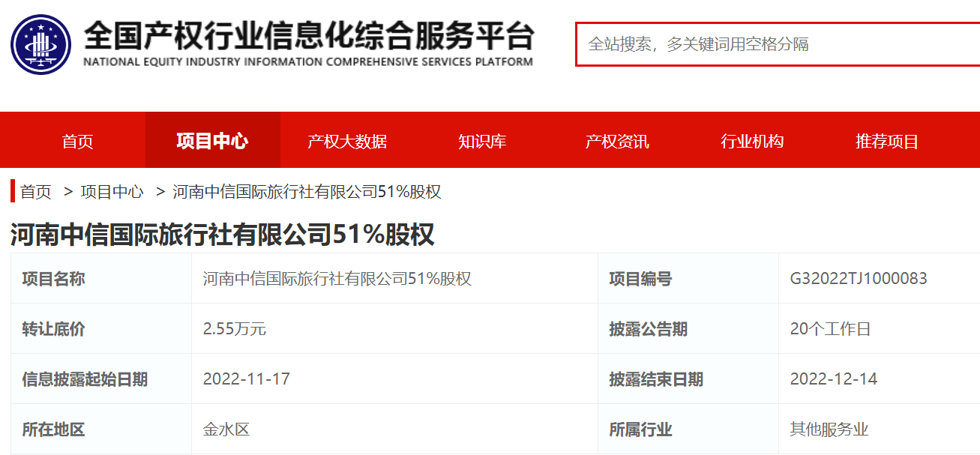
Task: Select the 信息披露起始日期 label cell
Action: (x=101, y=379)
